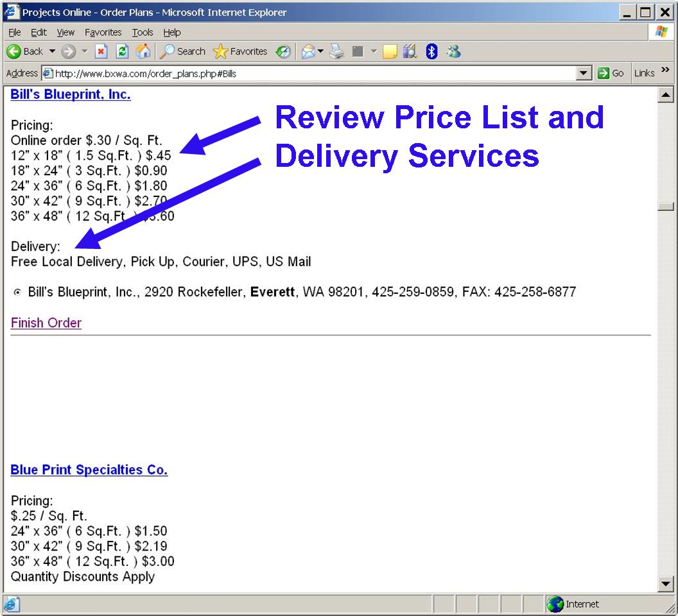Open the Tools menu
The height and width of the screenshot is (616, 678).
(143, 33)
